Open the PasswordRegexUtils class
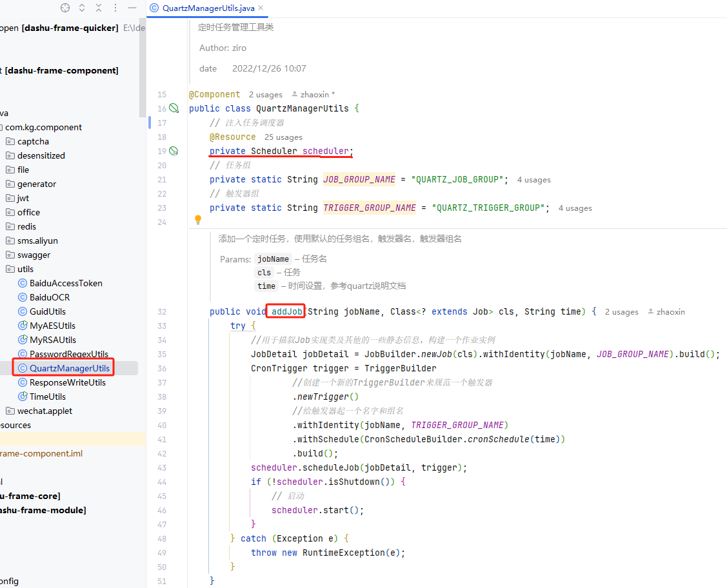This screenshot has height=588, width=727. coord(68,354)
